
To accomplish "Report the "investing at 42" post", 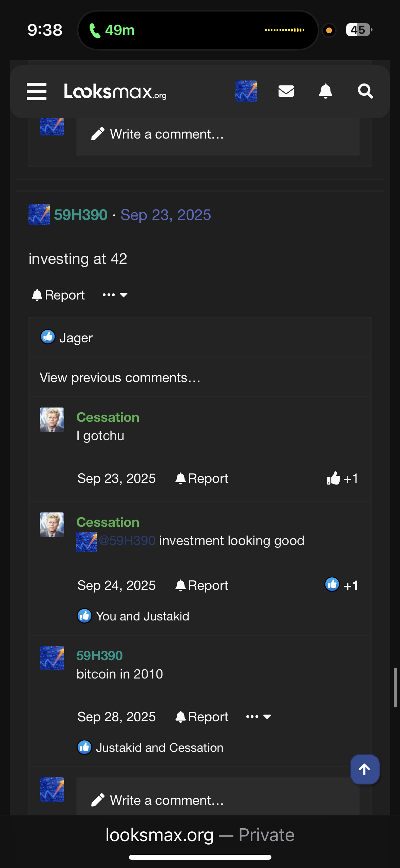I will [x=58, y=295].
